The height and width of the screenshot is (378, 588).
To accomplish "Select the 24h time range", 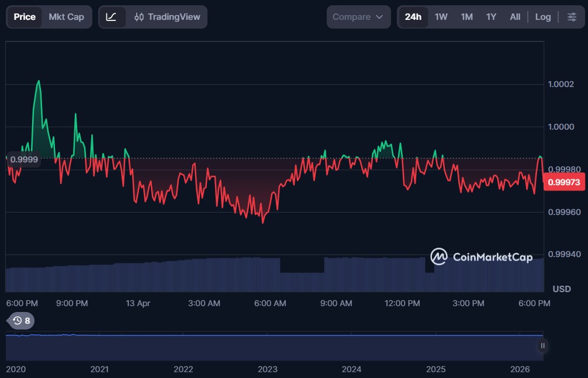I will pyautogui.click(x=413, y=17).
